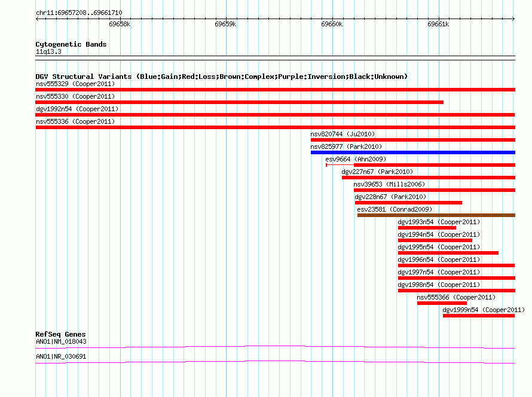The image size is (532, 397).
Task: Click the ANO1|NM_018043 magenta gene line
Action: 275,347
